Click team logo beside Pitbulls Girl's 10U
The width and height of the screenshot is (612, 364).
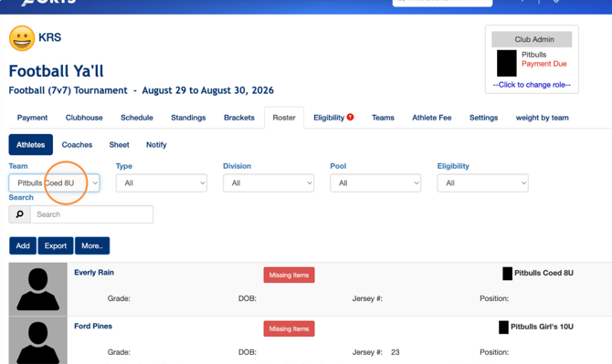503,327
